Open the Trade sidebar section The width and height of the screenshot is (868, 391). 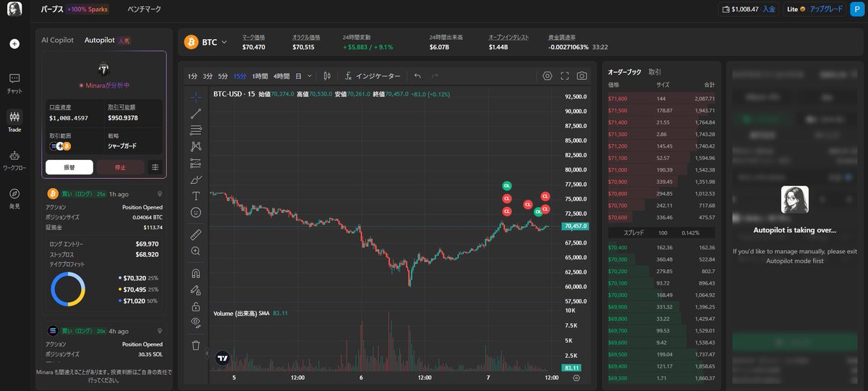pyautogui.click(x=14, y=120)
